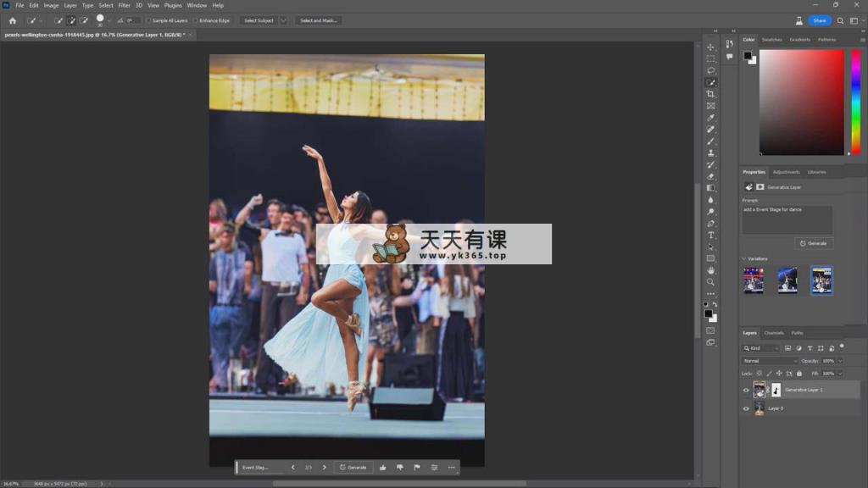Open the Opacity dropdown arrow

click(840, 361)
